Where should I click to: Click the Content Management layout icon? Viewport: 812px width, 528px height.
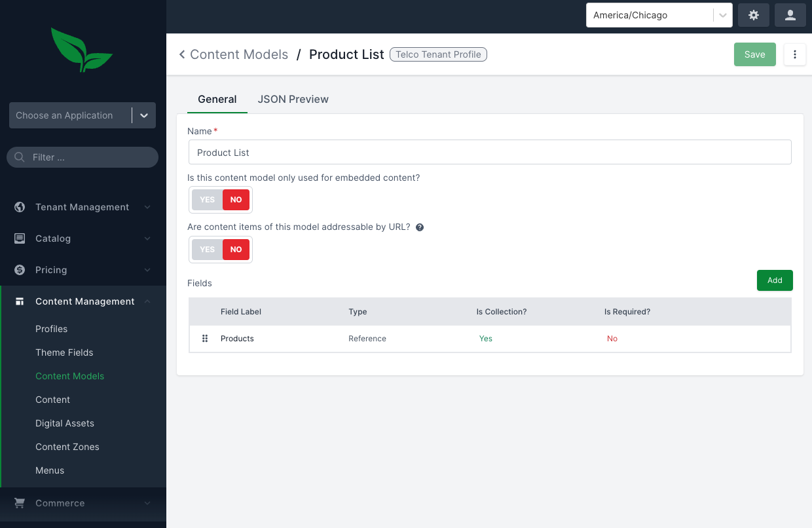[20, 301]
